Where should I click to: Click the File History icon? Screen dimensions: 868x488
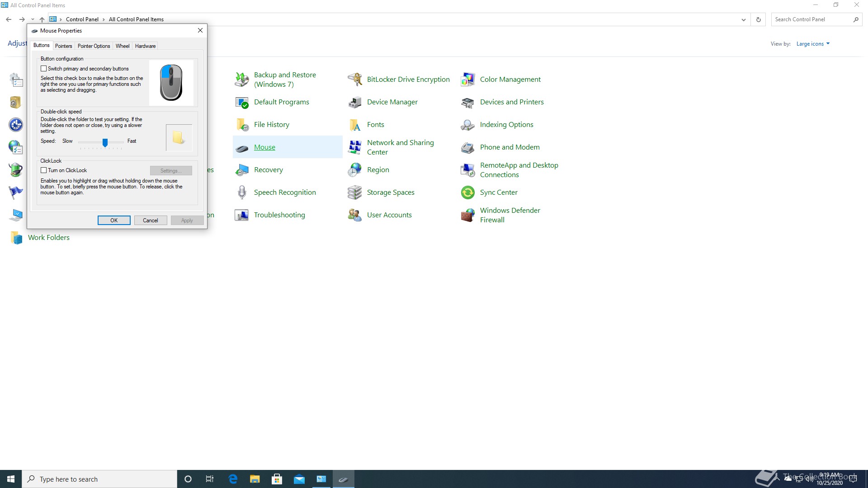[x=242, y=125]
